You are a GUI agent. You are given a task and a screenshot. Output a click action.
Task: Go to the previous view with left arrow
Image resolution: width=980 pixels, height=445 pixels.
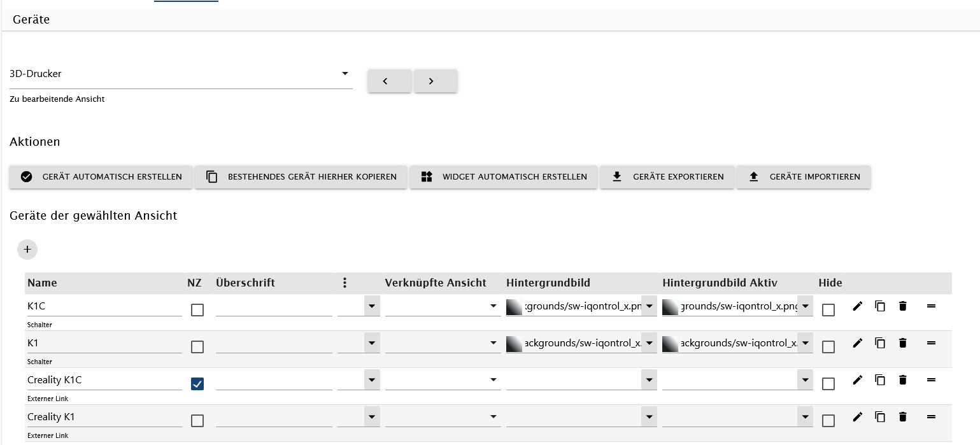coord(389,81)
